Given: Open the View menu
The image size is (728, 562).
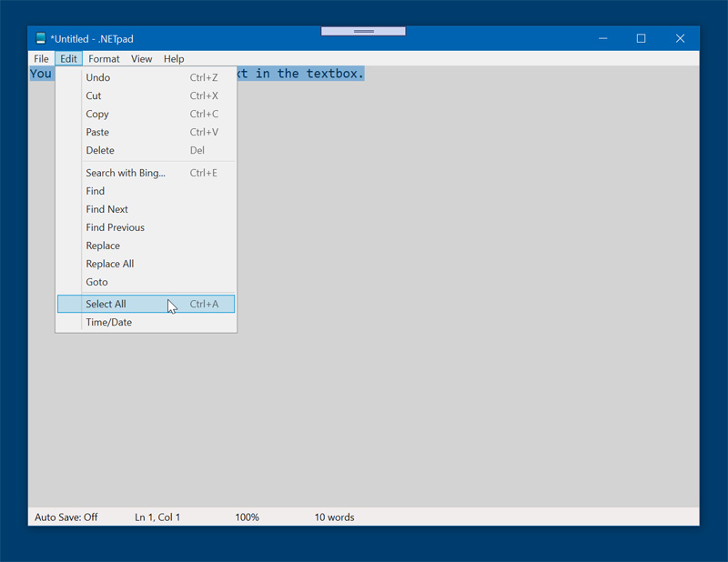Looking at the screenshot, I should (x=141, y=59).
